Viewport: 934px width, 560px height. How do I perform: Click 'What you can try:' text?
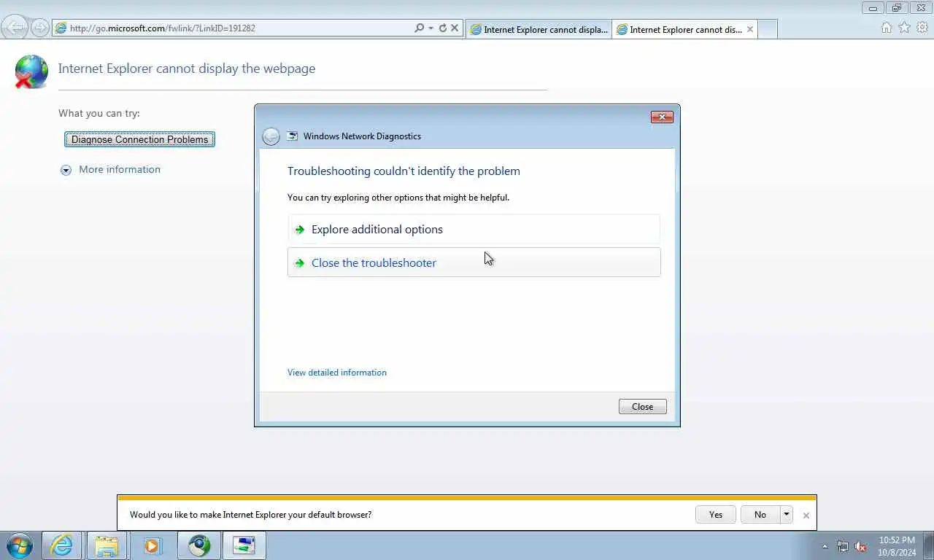[x=99, y=113]
